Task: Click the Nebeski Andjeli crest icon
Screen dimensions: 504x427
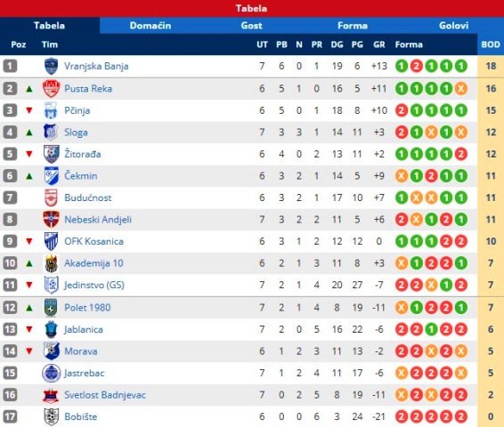Action: 51,220
